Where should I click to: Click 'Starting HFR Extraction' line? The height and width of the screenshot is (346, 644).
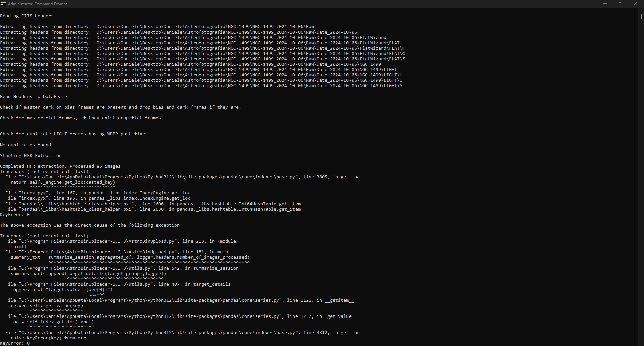point(31,156)
